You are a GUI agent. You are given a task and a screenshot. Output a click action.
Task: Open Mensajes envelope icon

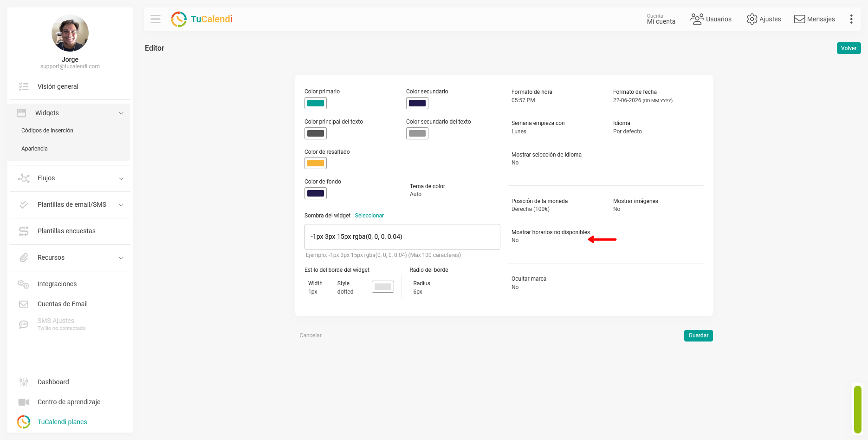click(799, 19)
